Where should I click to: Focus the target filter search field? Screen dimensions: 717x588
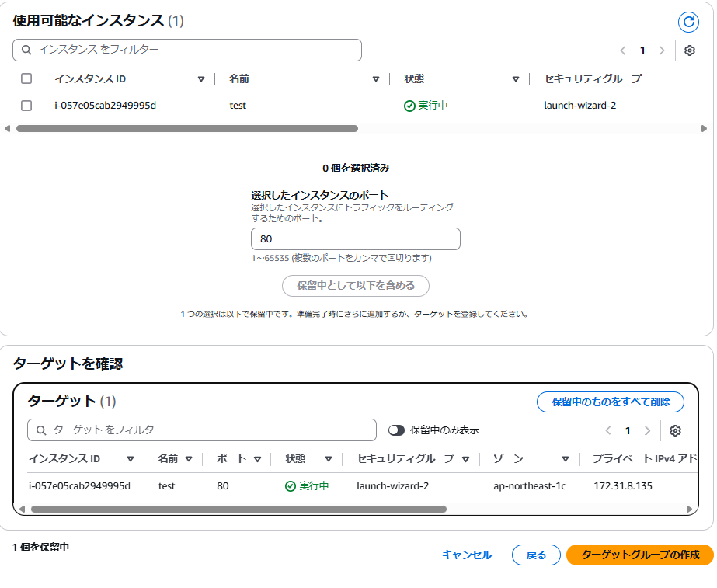202,430
